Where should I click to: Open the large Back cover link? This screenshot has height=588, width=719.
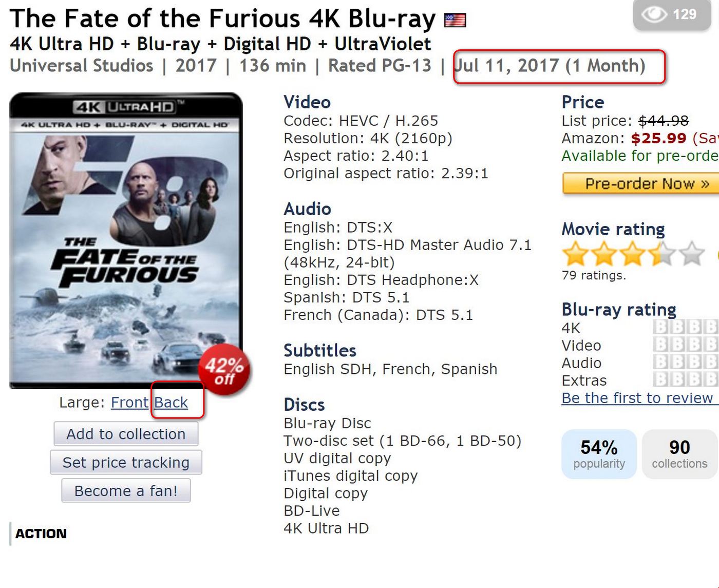171,403
